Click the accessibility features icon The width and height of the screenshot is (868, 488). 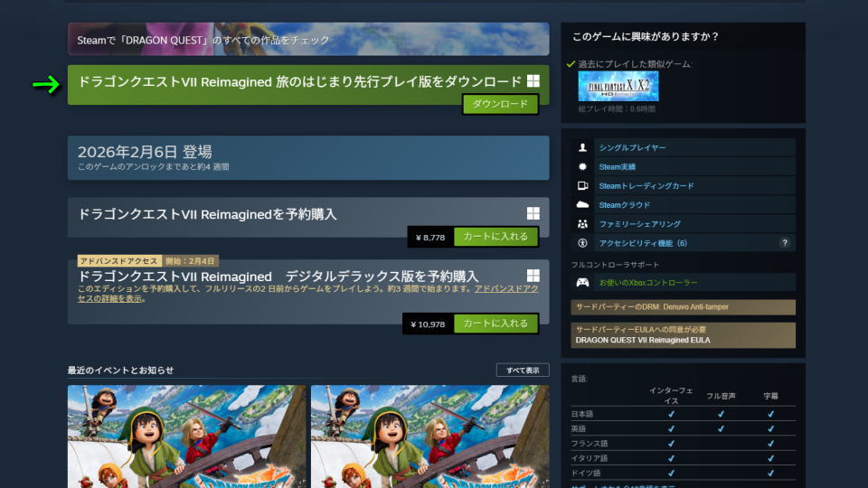click(582, 243)
